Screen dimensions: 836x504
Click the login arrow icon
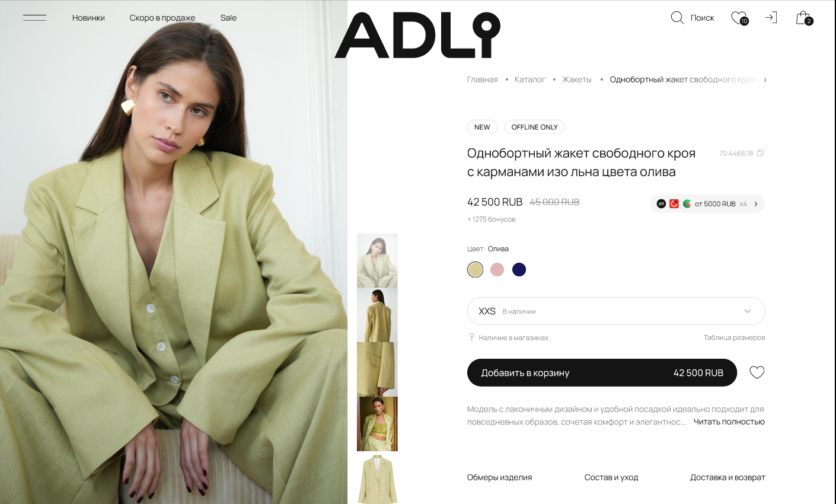click(771, 17)
